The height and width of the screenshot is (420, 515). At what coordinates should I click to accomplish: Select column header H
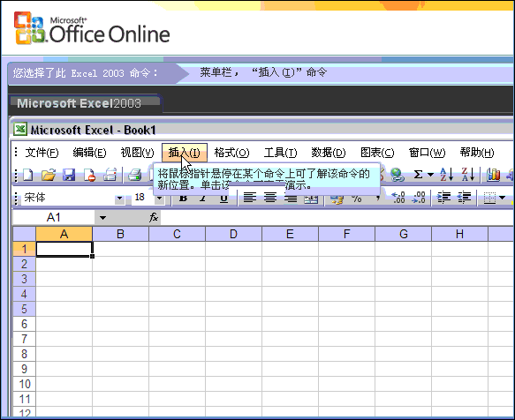coord(459,234)
